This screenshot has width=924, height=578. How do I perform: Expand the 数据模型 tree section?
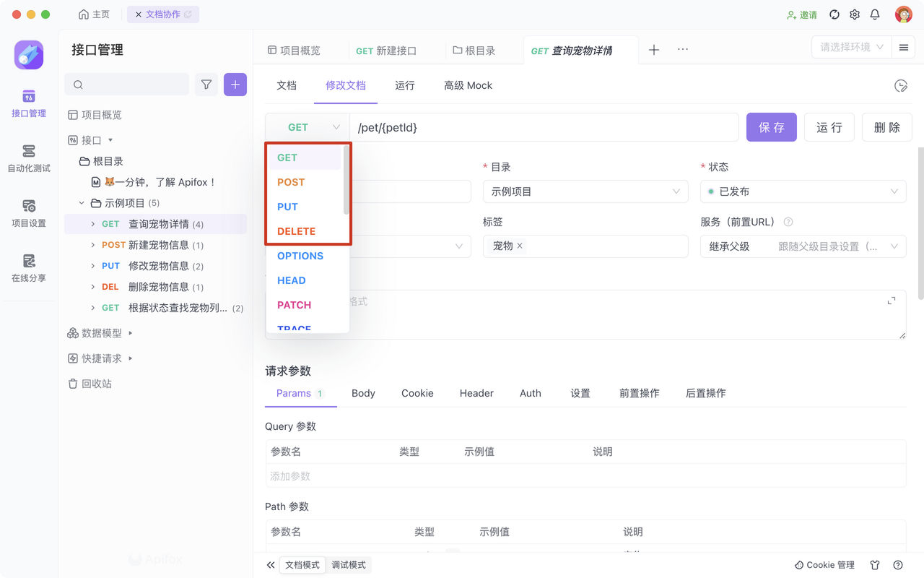101,333
